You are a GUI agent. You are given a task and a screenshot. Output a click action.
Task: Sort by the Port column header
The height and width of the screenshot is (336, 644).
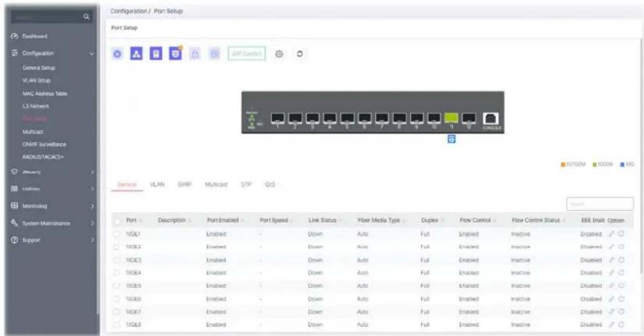click(x=131, y=220)
